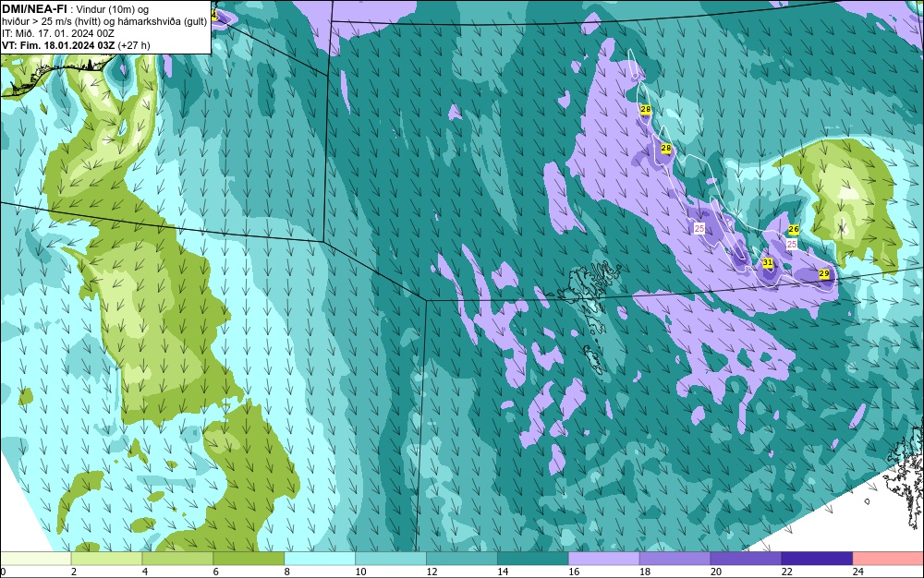Click the scale number 6 under the legend
The width and height of the screenshot is (924, 578).
point(216,572)
